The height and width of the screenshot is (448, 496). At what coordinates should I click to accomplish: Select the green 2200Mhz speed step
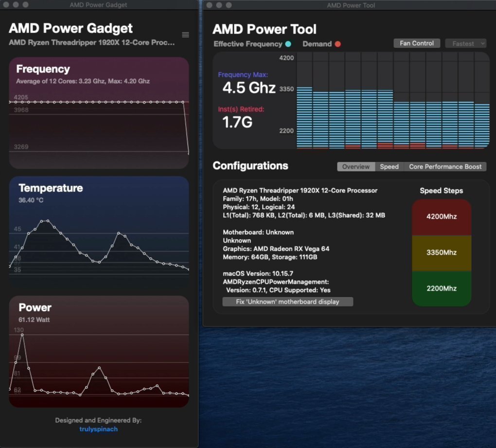pos(442,289)
